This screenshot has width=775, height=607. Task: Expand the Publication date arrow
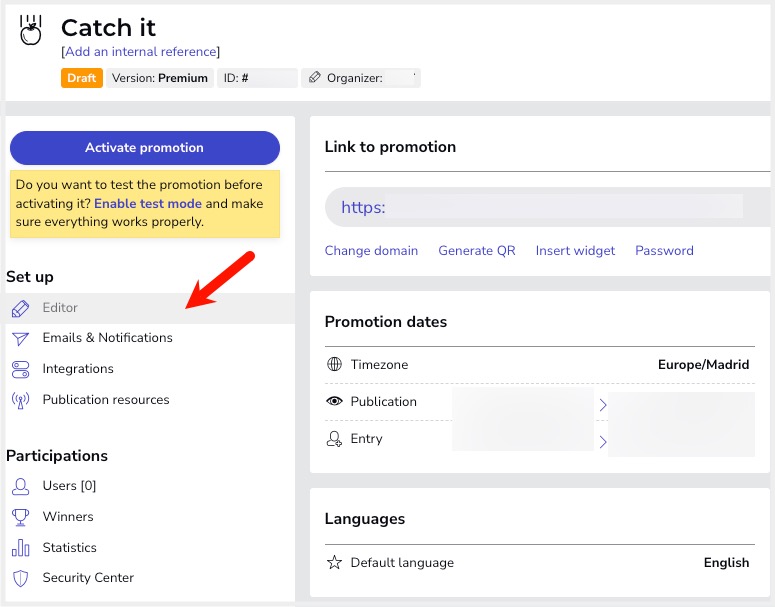(603, 405)
